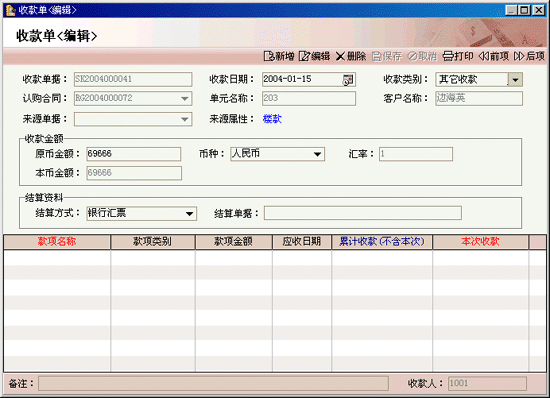Image resolution: width=550 pixels, height=398 pixels.
Task: Click the 款项类别 column header
Action: 153,242
